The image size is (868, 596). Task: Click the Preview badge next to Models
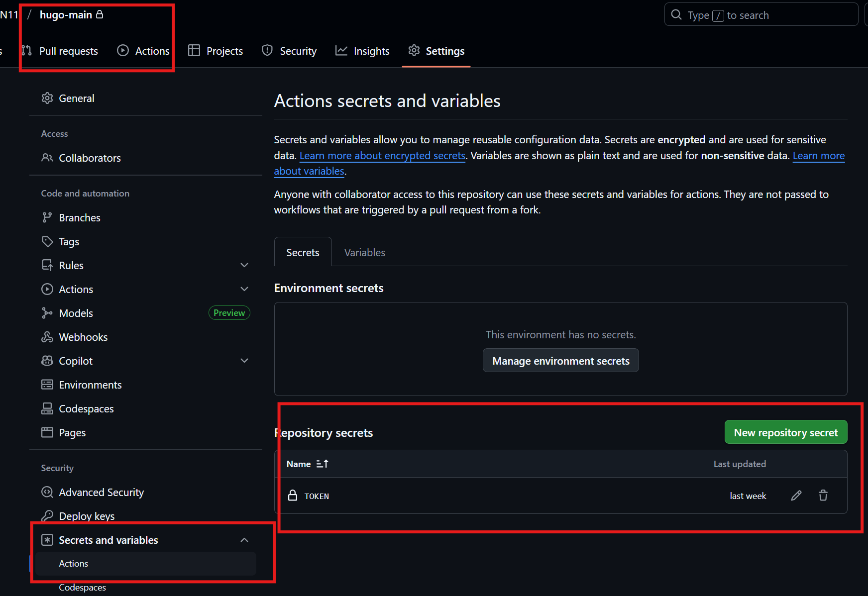[x=229, y=313]
